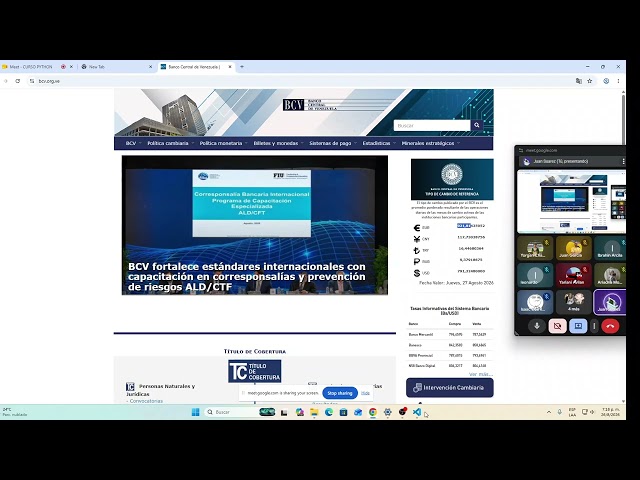Click the browser address bar showing bcv.org.ve

[x=302, y=81]
